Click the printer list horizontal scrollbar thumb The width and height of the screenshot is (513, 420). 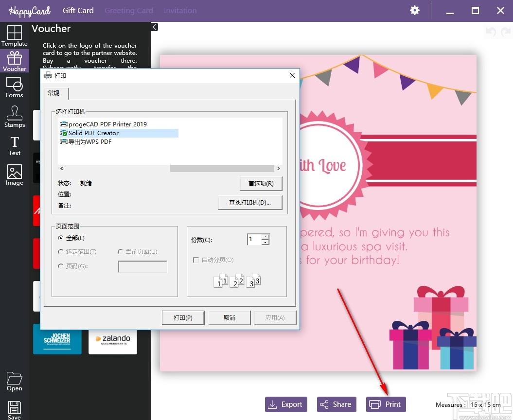click(222, 168)
